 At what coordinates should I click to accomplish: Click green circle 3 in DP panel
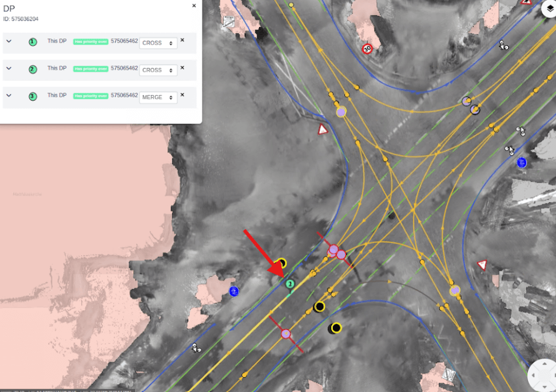coord(33,96)
